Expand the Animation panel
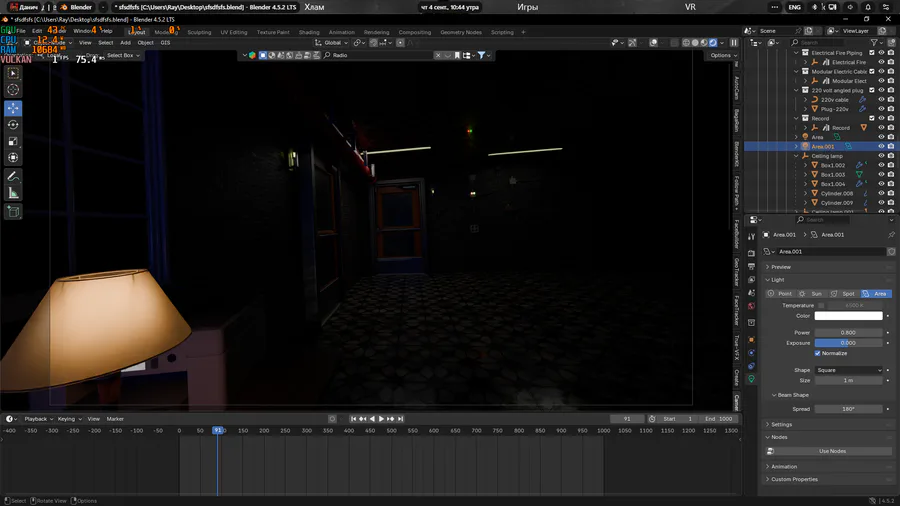 [x=781, y=467]
